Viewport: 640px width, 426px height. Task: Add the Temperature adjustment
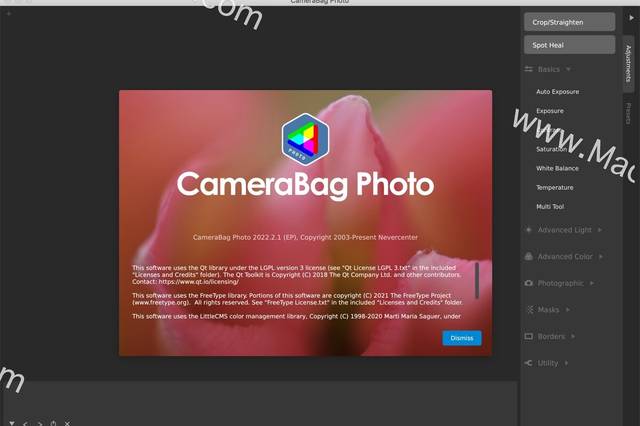(555, 187)
